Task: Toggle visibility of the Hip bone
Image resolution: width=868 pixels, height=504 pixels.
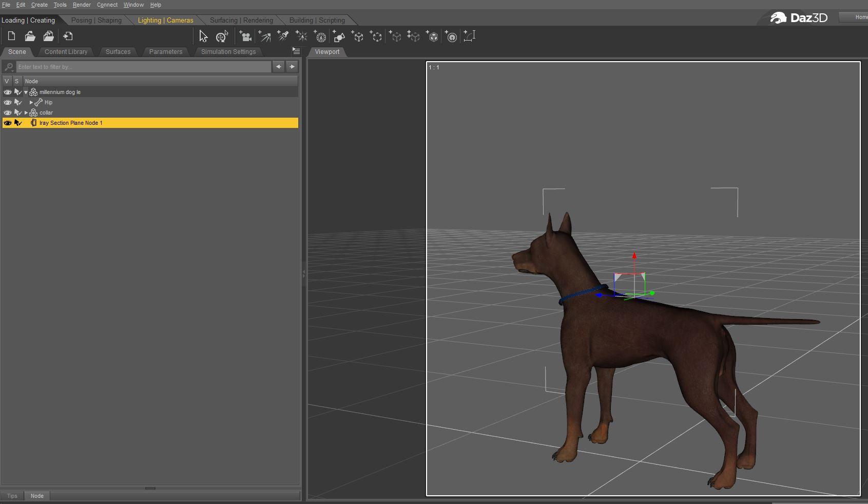Action: coord(7,102)
